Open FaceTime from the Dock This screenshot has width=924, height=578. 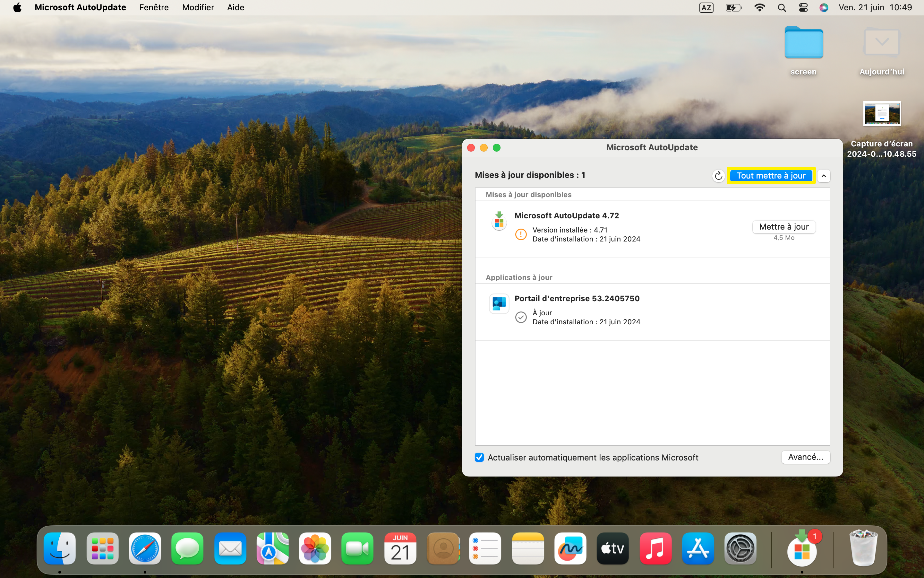coord(357,548)
